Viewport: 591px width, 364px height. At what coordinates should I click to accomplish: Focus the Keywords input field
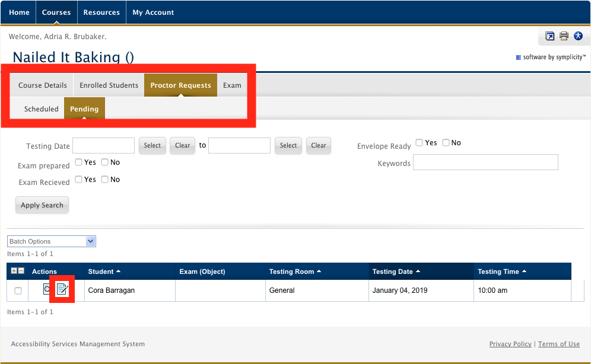pos(485,162)
